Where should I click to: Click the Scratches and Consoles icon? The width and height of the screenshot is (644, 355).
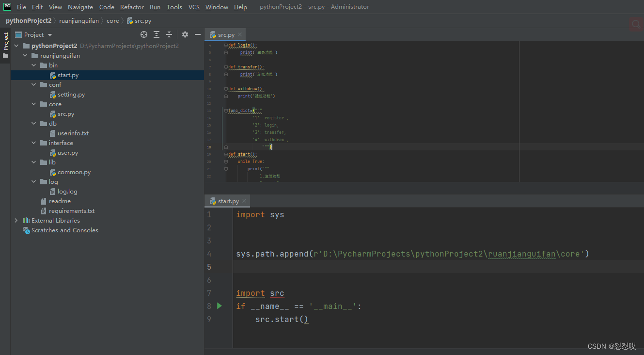tap(26, 230)
